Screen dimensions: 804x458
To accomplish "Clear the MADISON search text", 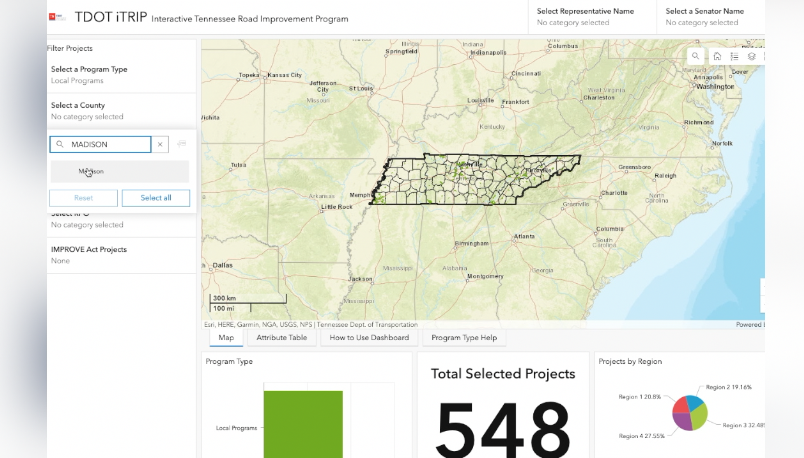I will pos(160,144).
